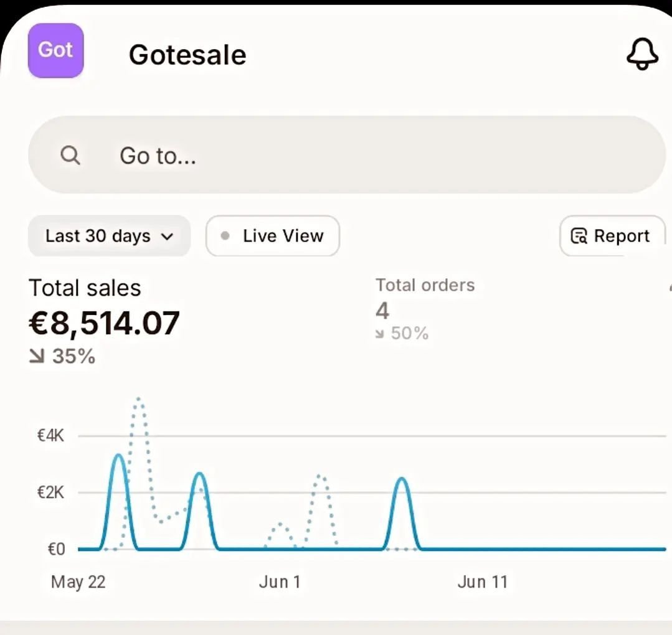The height and width of the screenshot is (635, 672).
Task: Click the chevron in the date range selector
Action: [166, 237]
